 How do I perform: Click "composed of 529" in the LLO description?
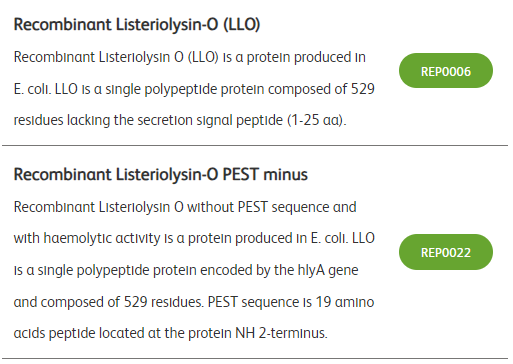tap(321, 89)
